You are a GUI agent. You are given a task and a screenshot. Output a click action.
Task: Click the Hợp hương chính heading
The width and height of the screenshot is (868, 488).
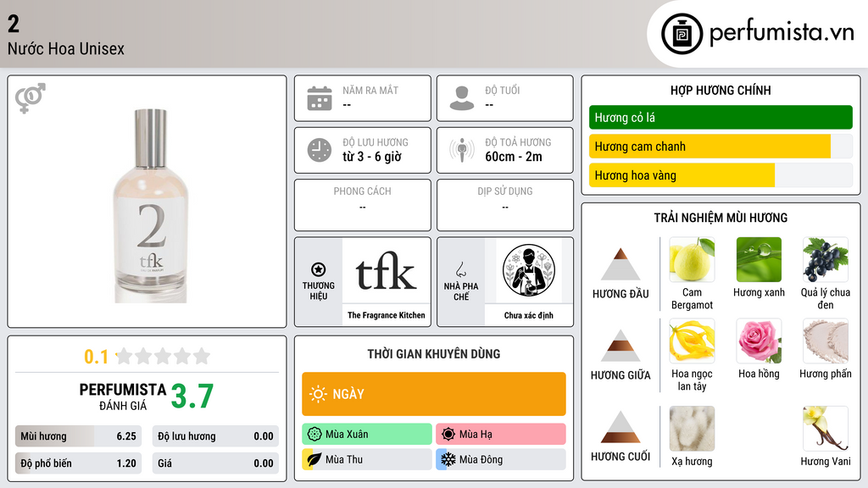(721, 90)
